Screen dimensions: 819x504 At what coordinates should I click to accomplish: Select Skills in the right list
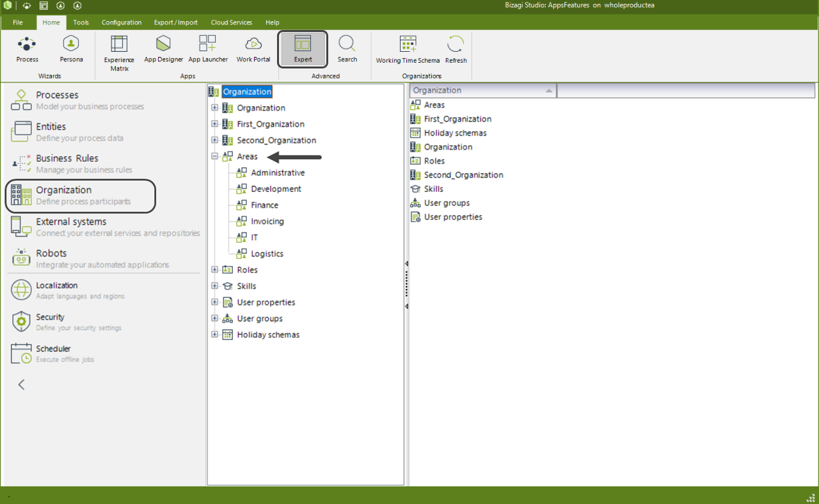[x=433, y=189]
